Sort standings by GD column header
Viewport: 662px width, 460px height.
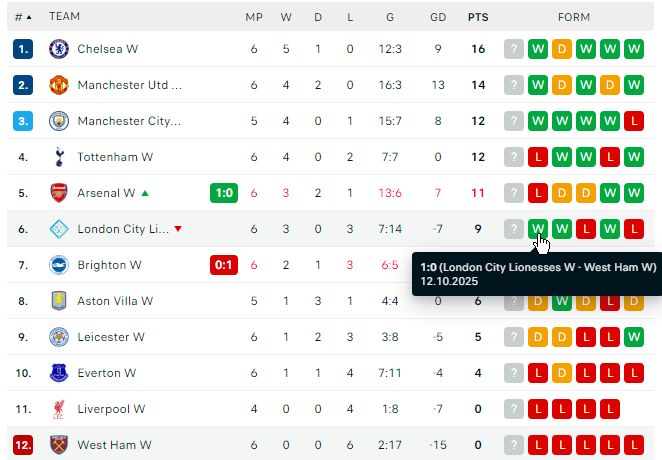(x=438, y=17)
